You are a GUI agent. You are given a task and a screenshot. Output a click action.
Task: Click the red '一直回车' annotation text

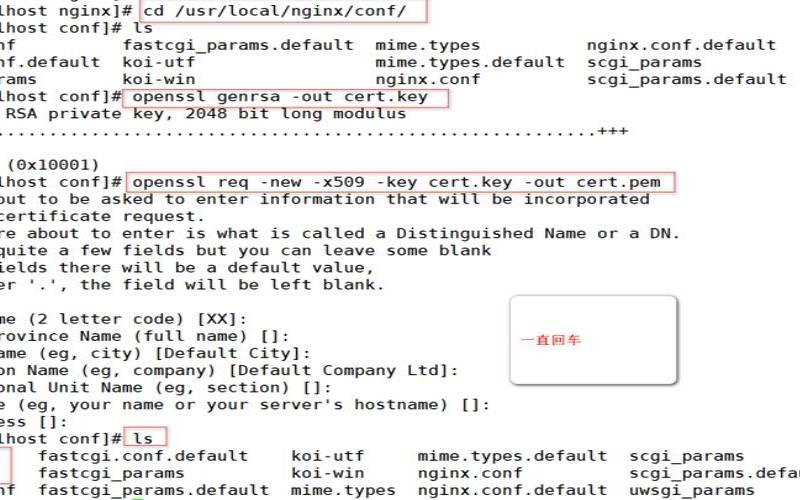[550, 340]
